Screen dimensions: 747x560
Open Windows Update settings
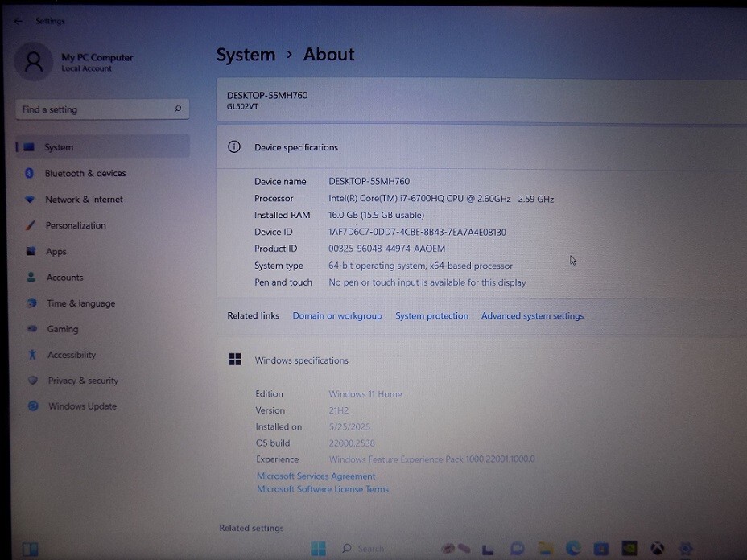click(x=82, y=406)
